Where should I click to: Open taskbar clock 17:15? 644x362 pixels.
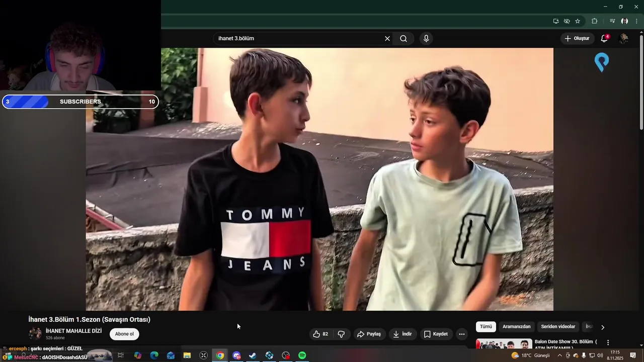point(615,352)
